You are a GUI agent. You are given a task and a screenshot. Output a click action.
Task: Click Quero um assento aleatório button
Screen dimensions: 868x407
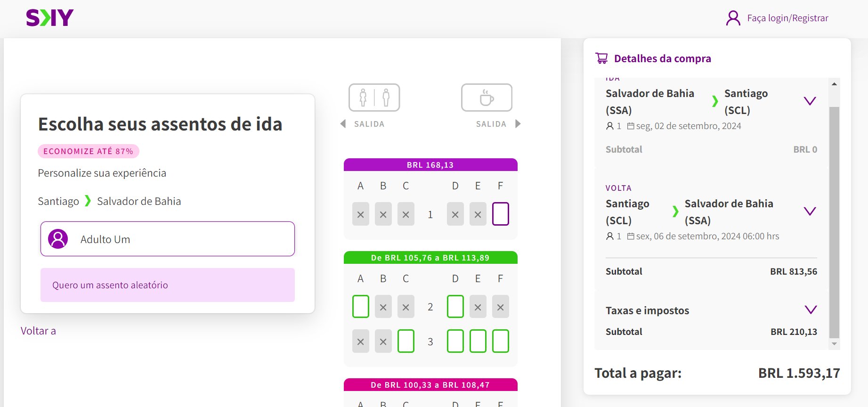point(168,285)
